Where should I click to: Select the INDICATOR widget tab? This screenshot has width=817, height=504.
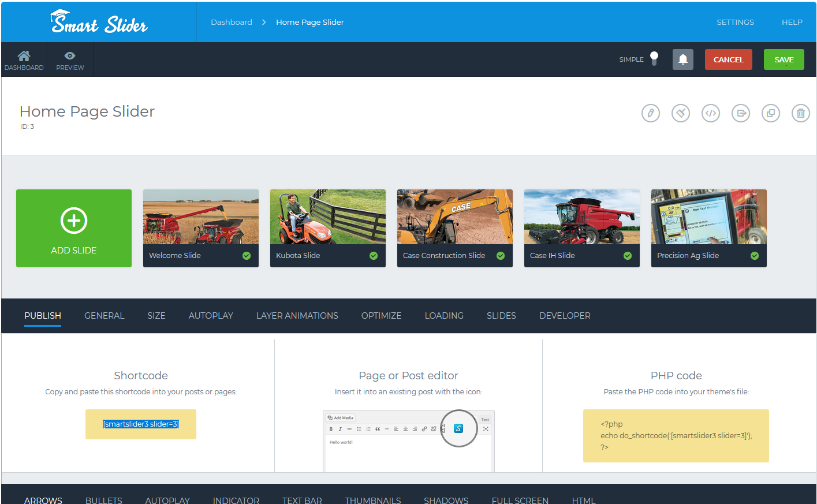pos(236,499)
